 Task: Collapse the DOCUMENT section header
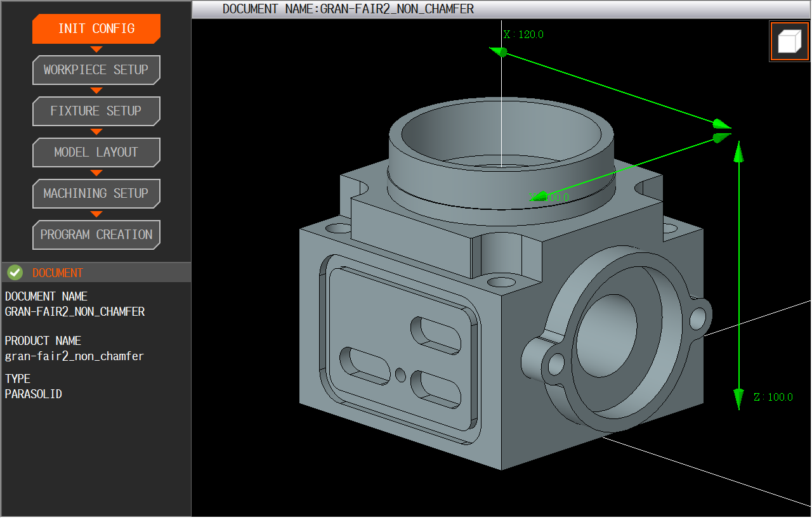58,273
